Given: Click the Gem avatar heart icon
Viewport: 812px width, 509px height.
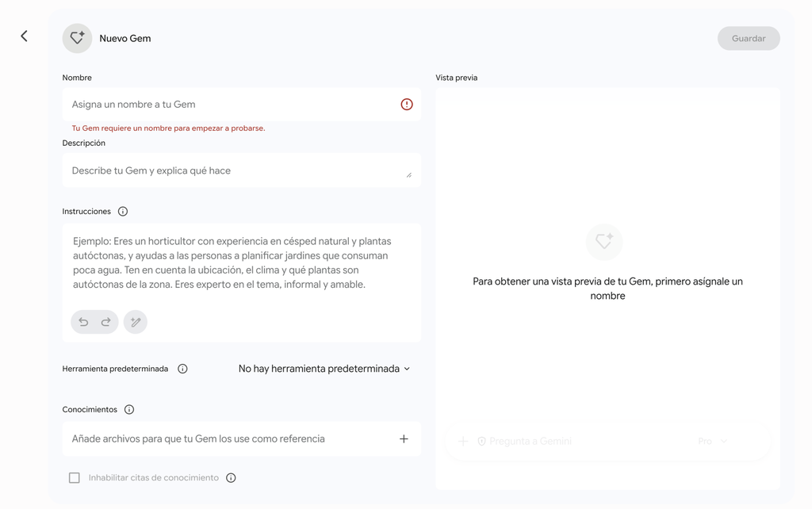Looking at the screenshot, I should pos(77,38).
